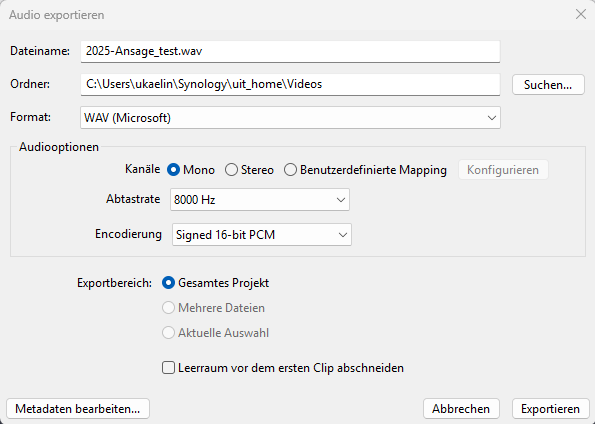Click the Konfigurieren button
The width and height of the screenshot is (595, 424).
tap(503, 170)
